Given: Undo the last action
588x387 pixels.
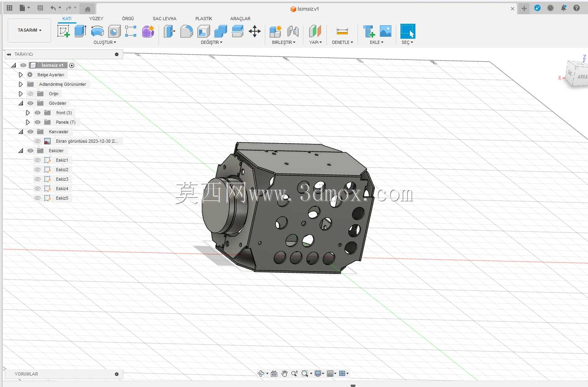Looking at the screenshot, I should click(53, 8).
